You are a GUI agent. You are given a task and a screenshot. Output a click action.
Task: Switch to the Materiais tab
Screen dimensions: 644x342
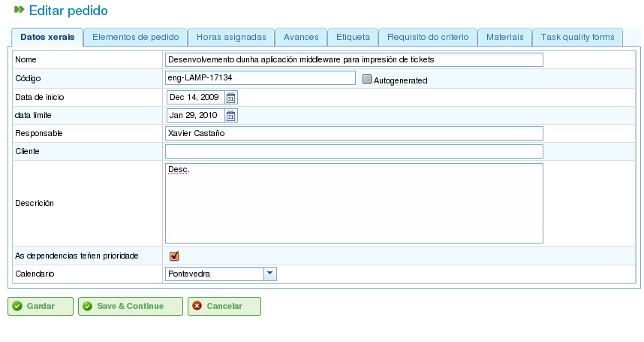click(x=505, y=38)
